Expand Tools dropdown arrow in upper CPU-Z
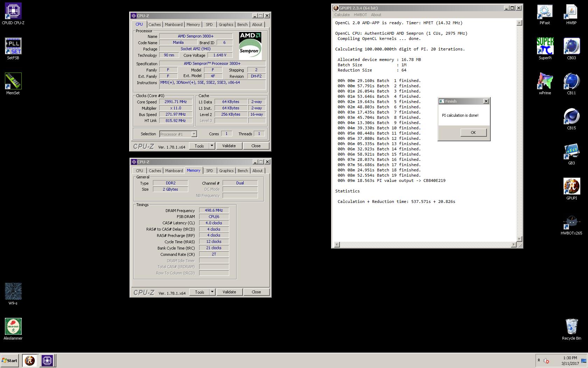This screenshot has height=368, width=588. tap(212, 146)
